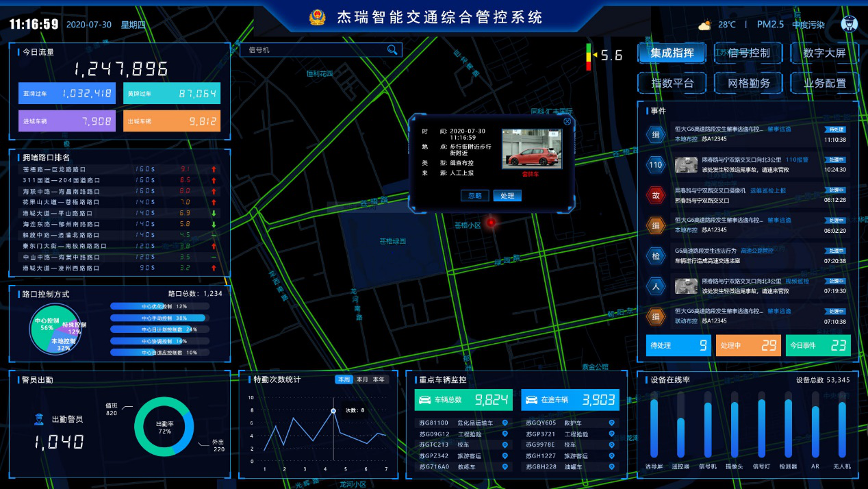Image resolution: width=868 pixels, height=489 pixels.
Task: Locate vehicle 苏GQY605 via pin icon
Action: 611,423
